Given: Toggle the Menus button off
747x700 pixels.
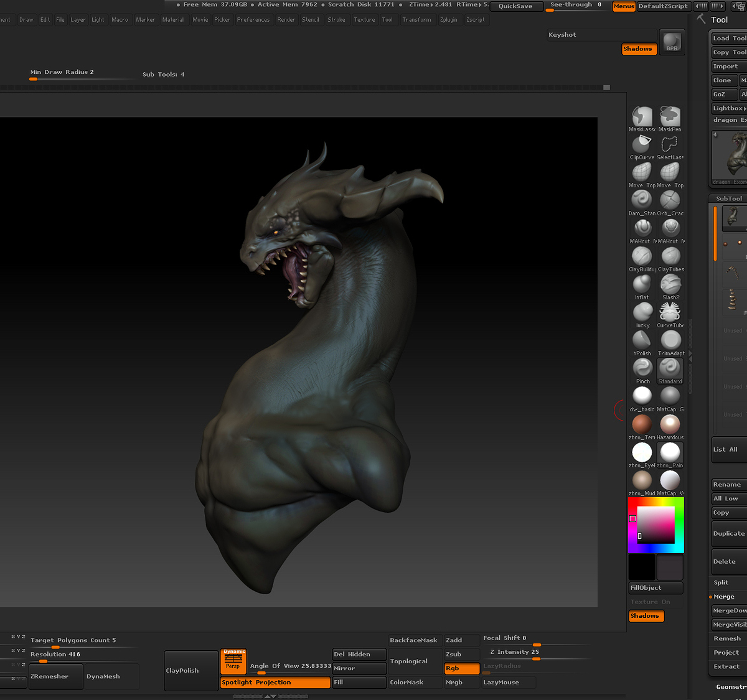Looking at the screenshot, I should (x=624, y=6).
